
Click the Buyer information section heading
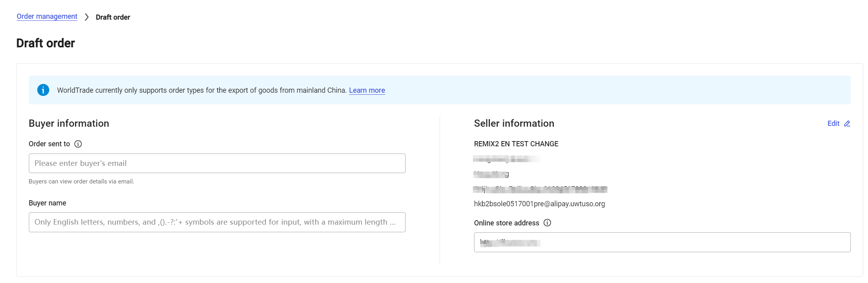click(69, 124)
